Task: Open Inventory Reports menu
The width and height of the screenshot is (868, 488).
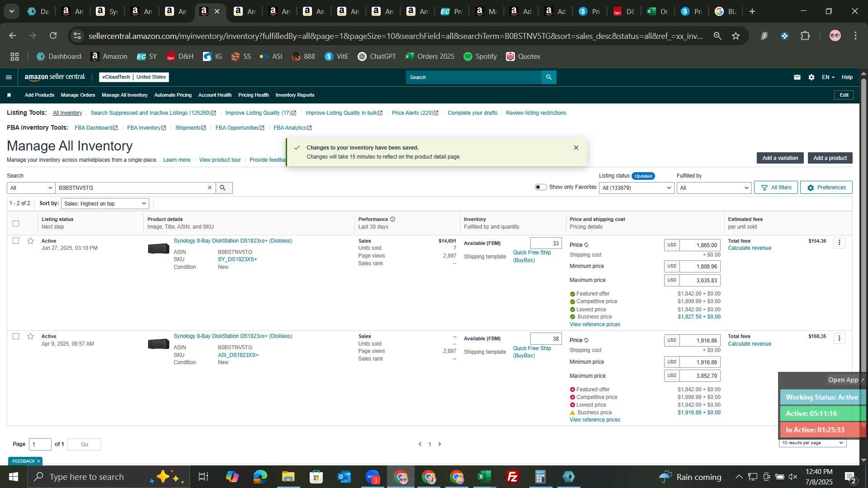Action: pos(295,95)
